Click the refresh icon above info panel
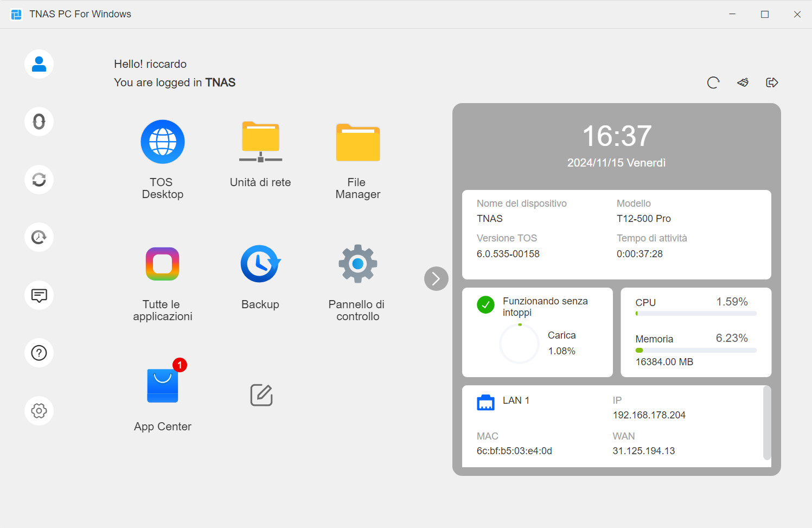Image resolution: width=812 pixels, height=528 pixels. (713, 82)
